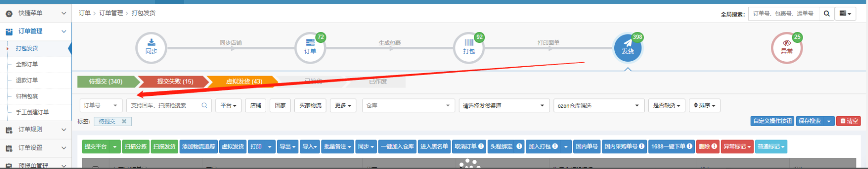Open the list menu icon beside global search
This screenshot has width=868, height=169.
pyautogui.click(x=845, y=14)
